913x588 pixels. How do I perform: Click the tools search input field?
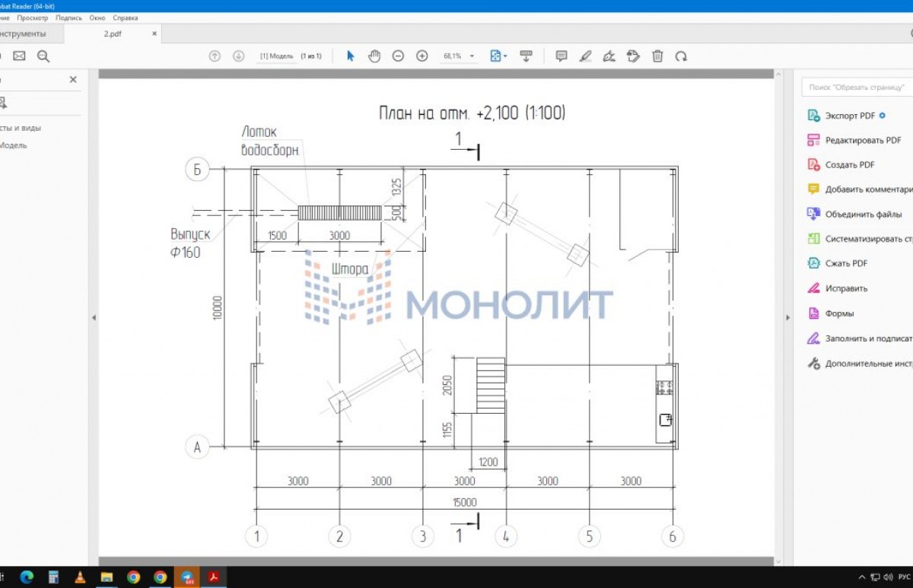tap(856, 87)
